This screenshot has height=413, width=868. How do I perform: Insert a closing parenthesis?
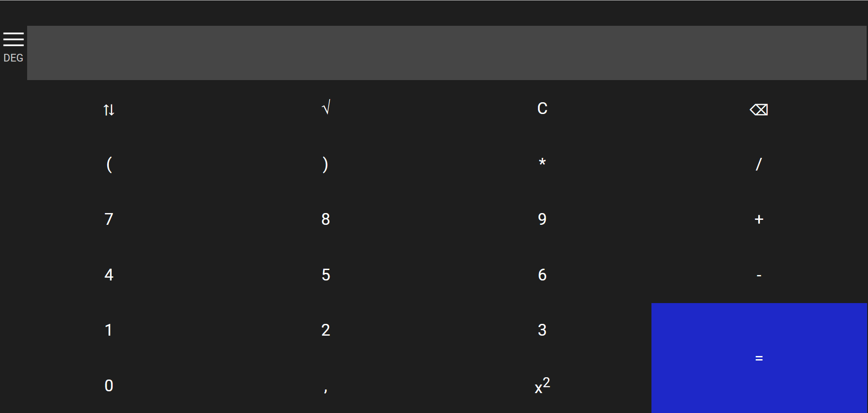click(325, 164)
